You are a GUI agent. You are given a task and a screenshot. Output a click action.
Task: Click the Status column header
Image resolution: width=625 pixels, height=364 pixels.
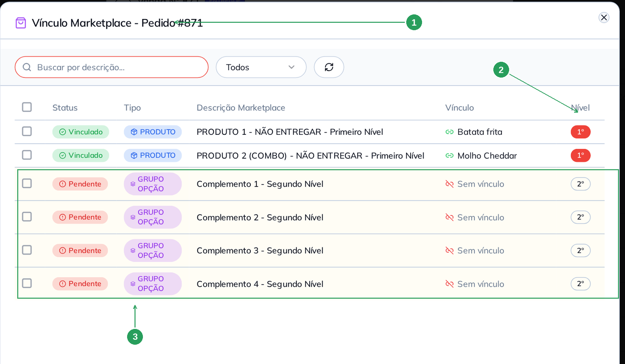(x=65, y=108)
